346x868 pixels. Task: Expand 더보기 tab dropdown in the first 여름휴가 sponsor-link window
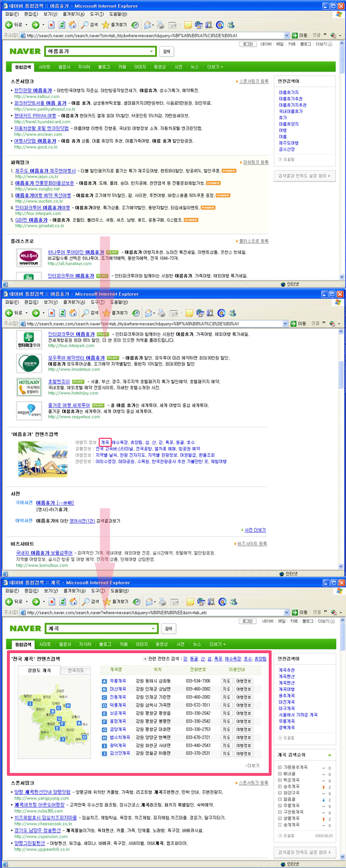215,66
